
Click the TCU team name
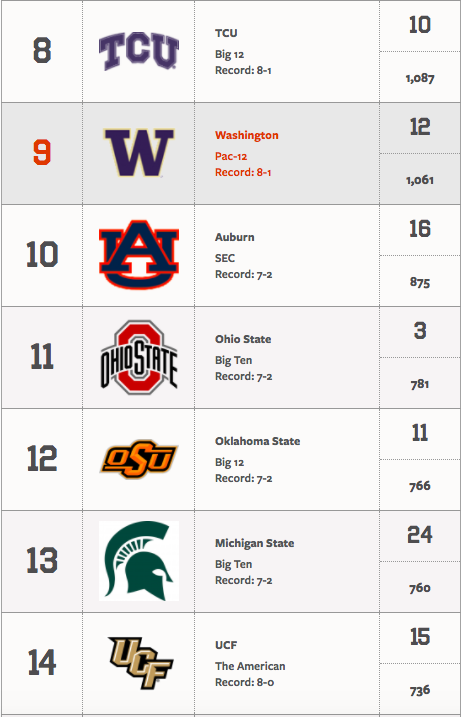(x=226, y=33)
